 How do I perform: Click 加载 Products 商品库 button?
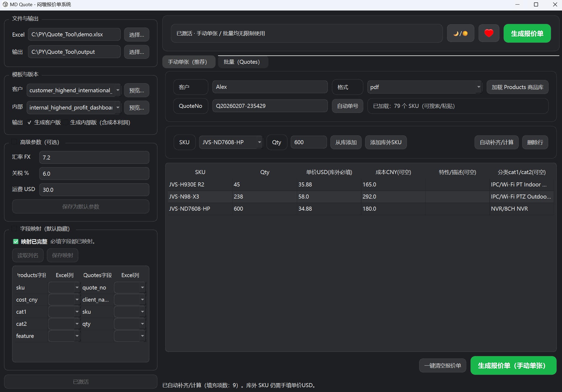(517, 87)
